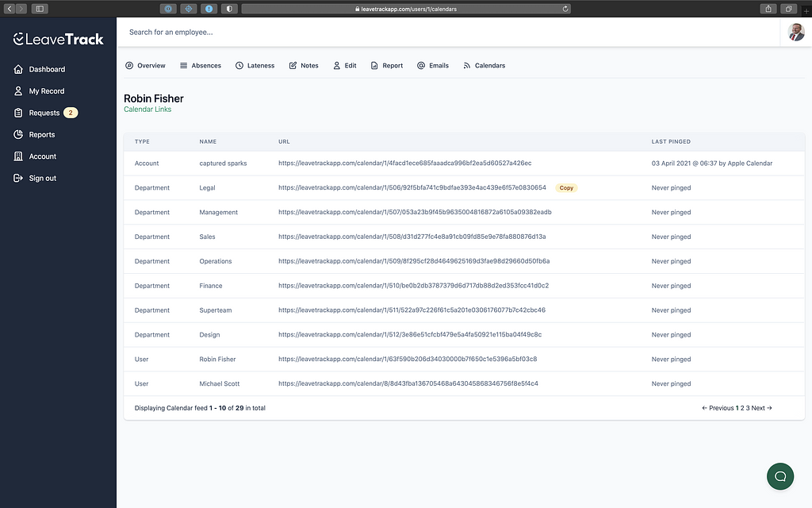Jump to page 3 of results
The height and width of the screenshot is (508, 812).
click(748, 408)
